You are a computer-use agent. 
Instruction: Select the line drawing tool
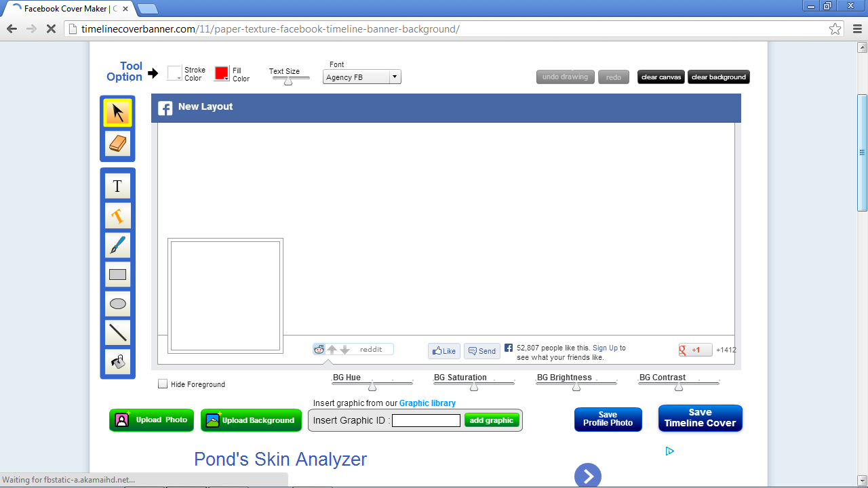pyautogui.click(x=117, y=333)
